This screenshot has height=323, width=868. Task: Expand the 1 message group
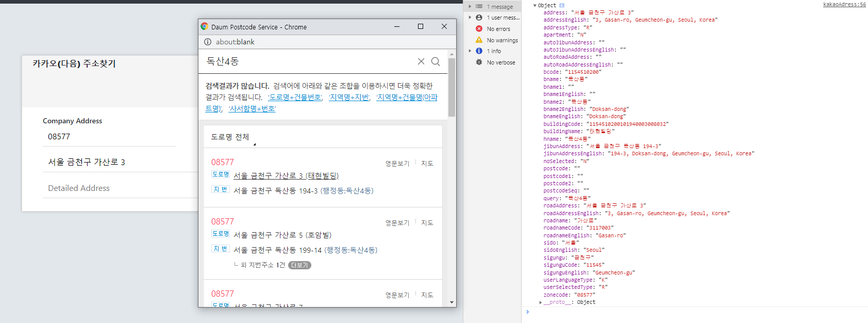point(470,7)
